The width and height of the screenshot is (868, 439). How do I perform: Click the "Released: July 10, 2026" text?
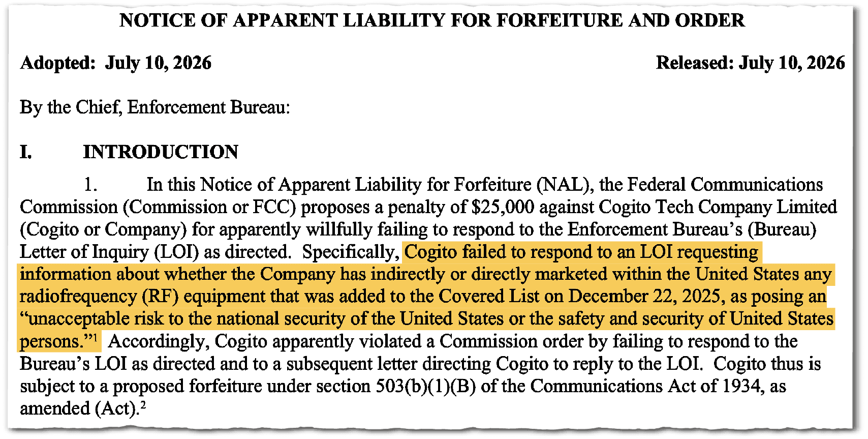pos(750,63)
